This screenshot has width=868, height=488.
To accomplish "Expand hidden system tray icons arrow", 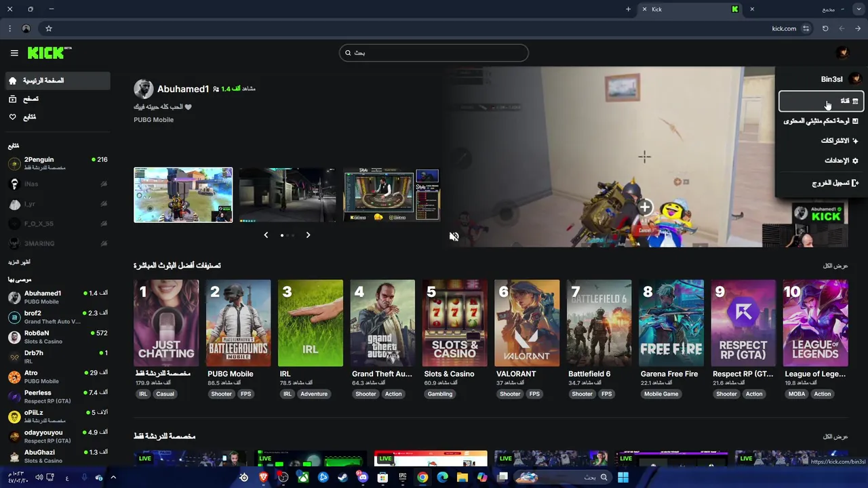I will point(113,477).
